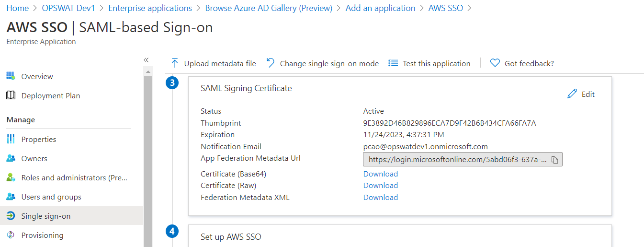This screenshot has height=247, width=644.
Task: Select Users and groups menu item
Action: click(x=51, y=197)
